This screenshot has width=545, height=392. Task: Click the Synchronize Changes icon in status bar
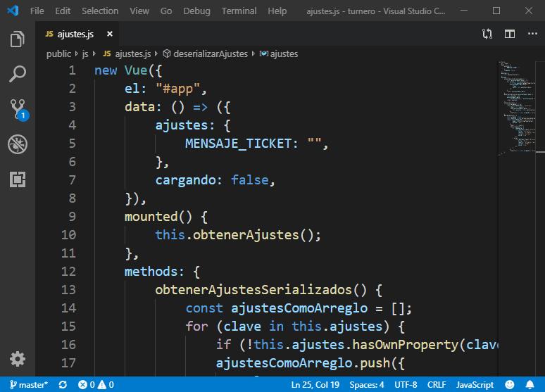coord(63,385)
